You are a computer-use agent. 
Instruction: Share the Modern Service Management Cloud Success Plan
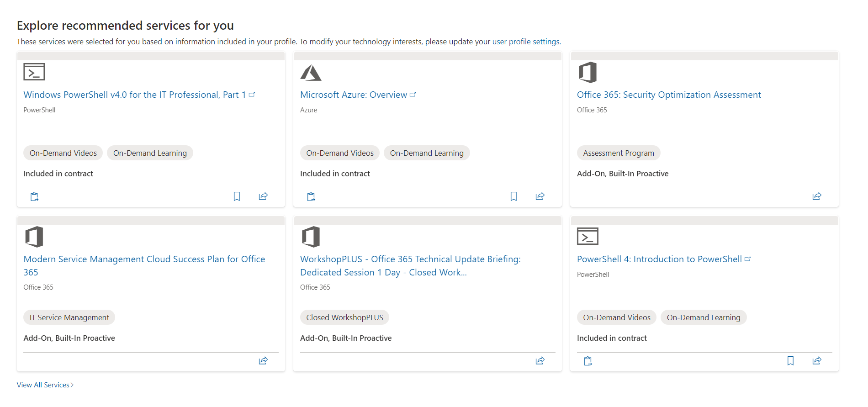click(263, 361)
